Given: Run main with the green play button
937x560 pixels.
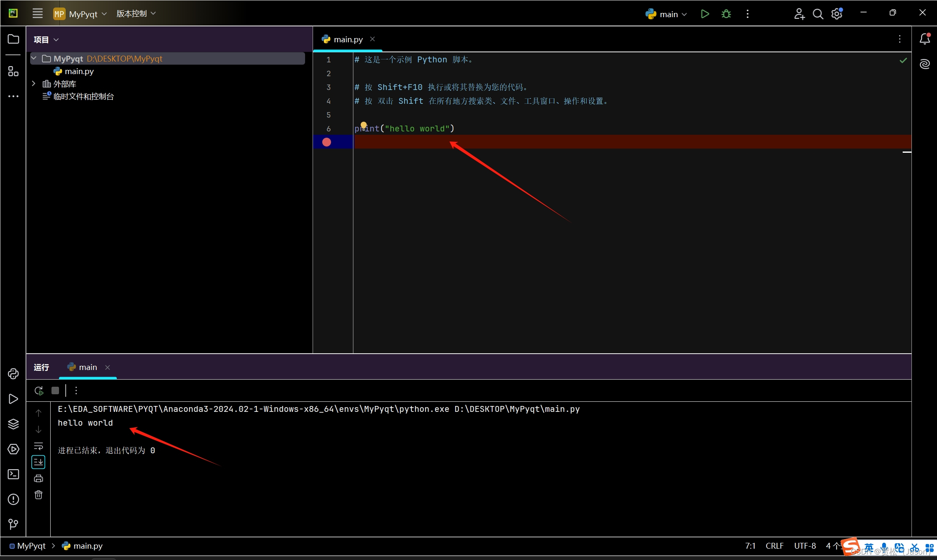Looking at the screenshot, I should tap(705, 14).
